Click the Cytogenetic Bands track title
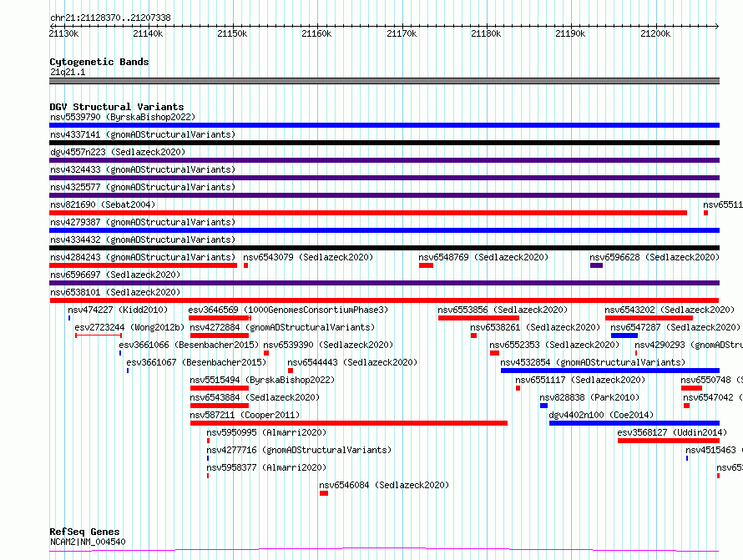Image resolution: width=743 pixels, height=560 pixels. (x=99, y=62)
